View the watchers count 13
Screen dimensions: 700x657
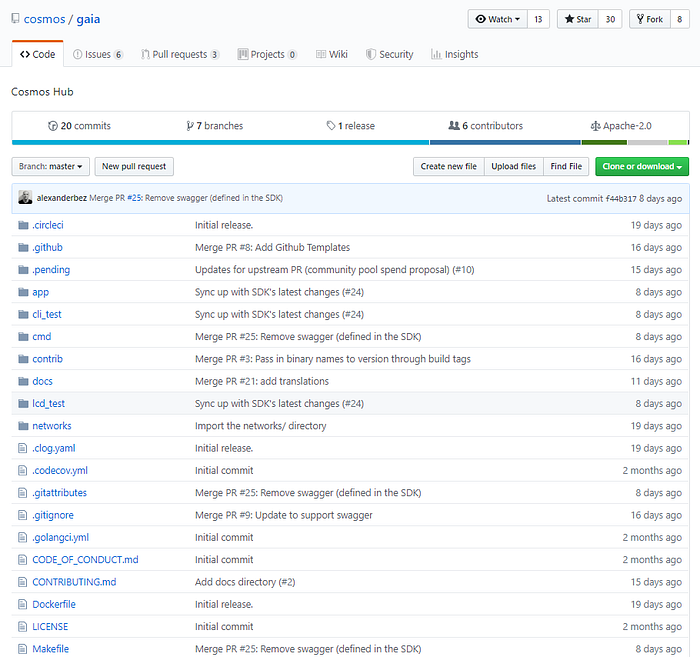[x=538, y=19]
